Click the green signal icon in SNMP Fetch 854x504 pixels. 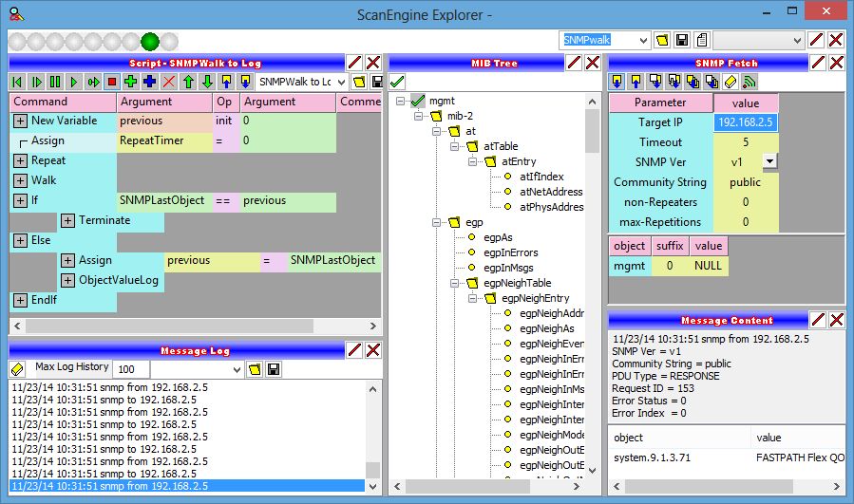750,83
